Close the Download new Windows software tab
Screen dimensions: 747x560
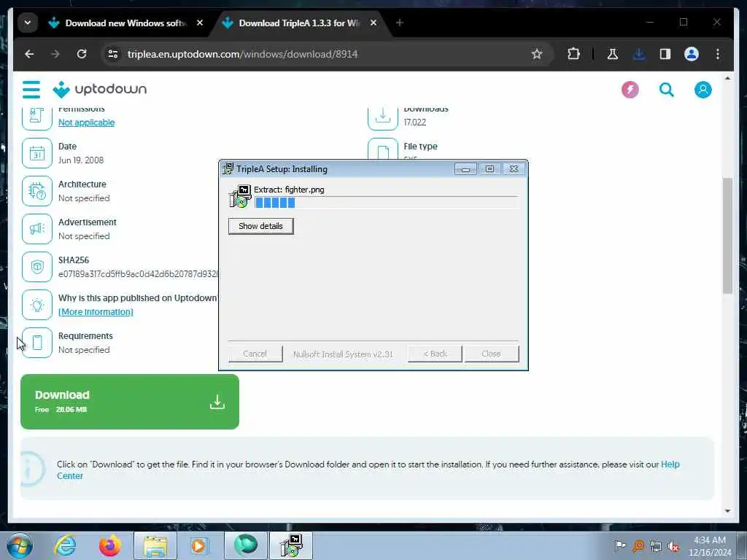(x=200, y=23)
